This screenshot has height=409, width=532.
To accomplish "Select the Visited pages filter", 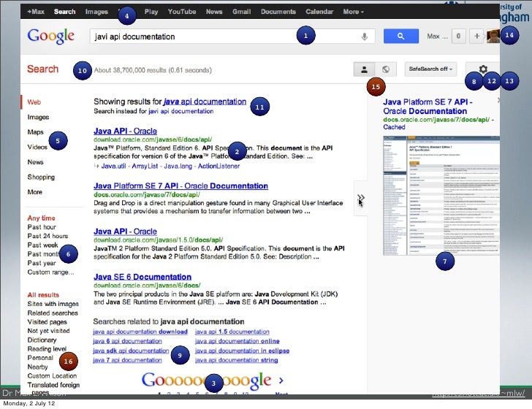I will coord(47,322).
